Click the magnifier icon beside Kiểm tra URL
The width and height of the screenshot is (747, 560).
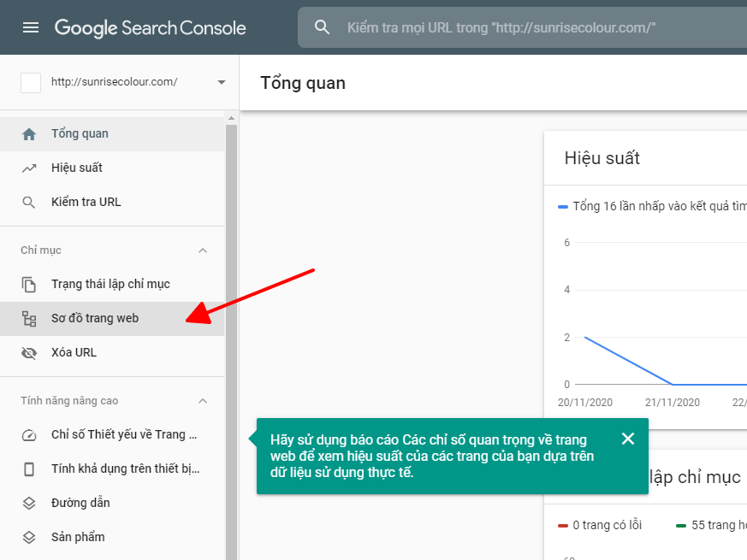tap(28, 203)
